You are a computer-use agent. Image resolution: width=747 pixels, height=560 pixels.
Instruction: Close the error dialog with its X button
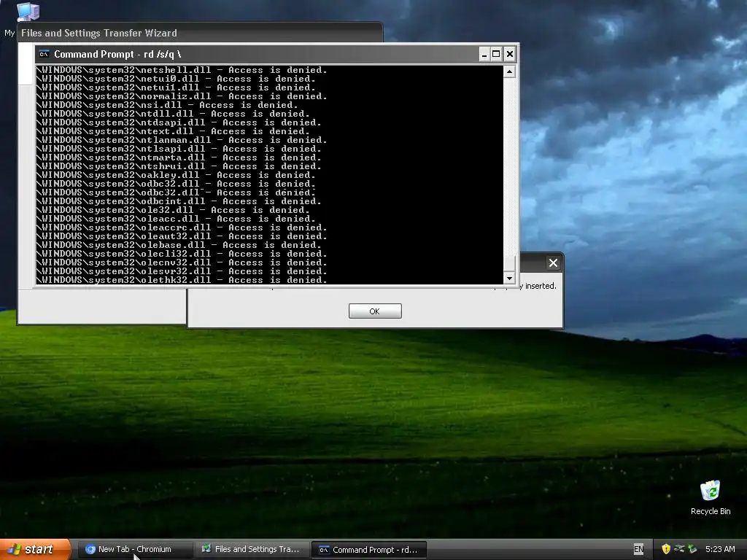pyautogui.click(x=553, y=262)
